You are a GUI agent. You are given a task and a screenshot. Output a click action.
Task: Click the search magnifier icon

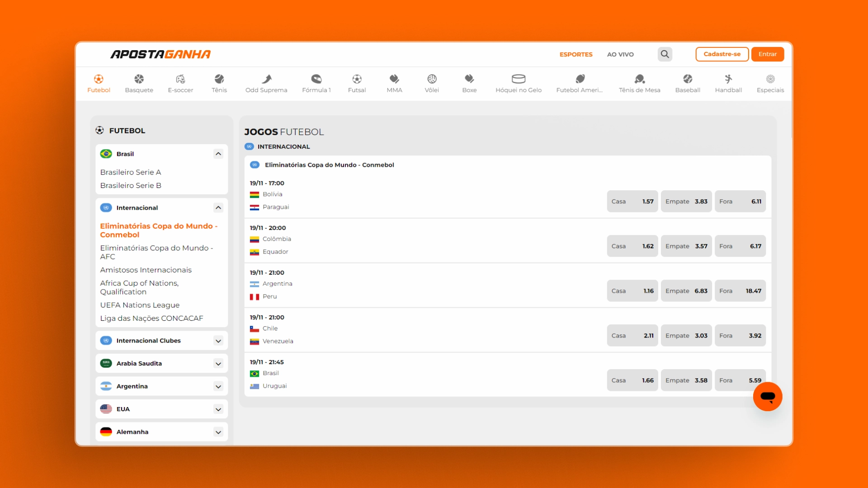[x=665, y=54]
